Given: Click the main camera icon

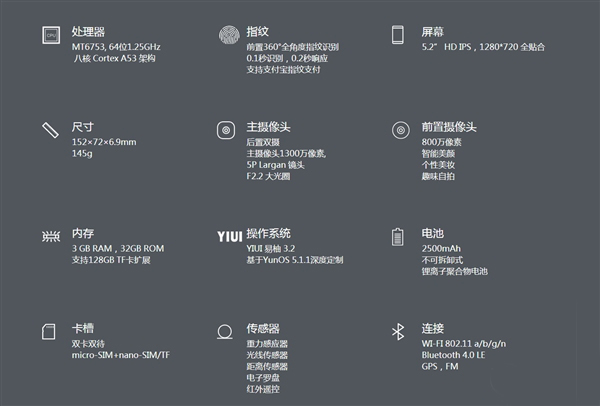Looking at the screenshot, I should tap(226, 130).
